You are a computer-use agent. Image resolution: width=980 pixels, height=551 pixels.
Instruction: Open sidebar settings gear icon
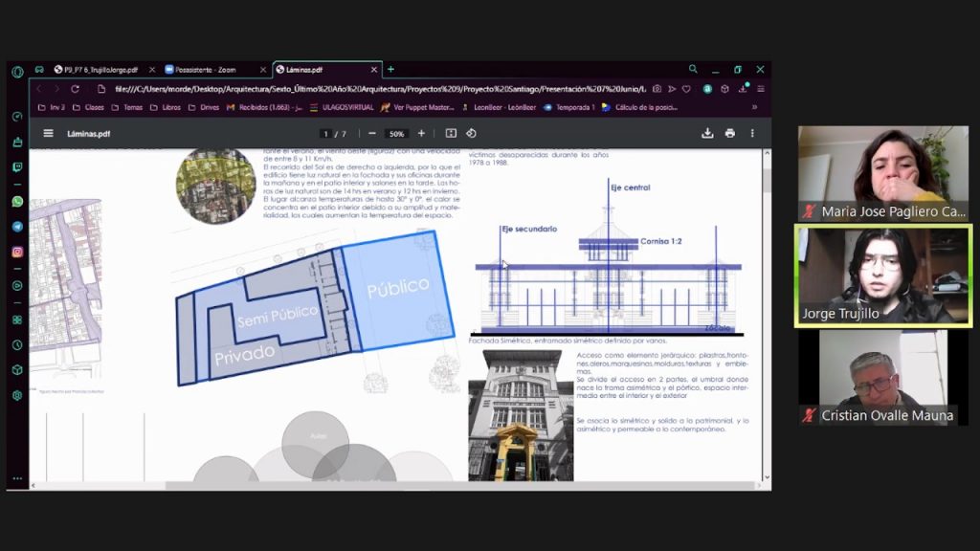(17, 395)
